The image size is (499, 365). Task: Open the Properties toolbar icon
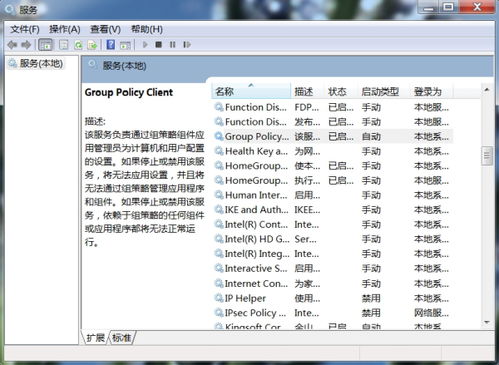tap(64, 44)
